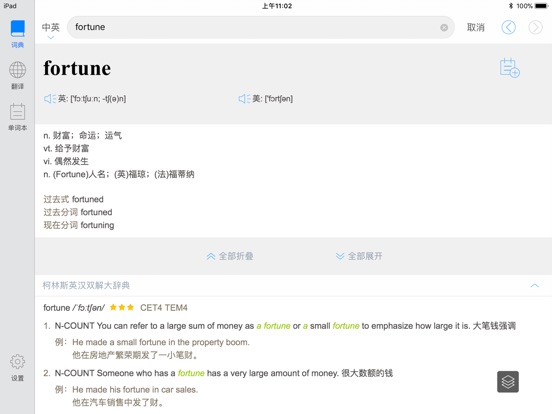Click the search field containing fortune
552x414 pixels.
pos(261,27)
